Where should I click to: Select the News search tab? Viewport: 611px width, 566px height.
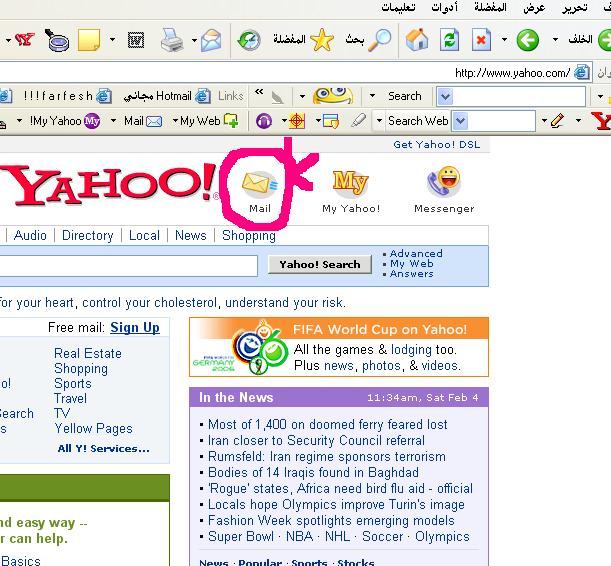(x=191, y=235)
